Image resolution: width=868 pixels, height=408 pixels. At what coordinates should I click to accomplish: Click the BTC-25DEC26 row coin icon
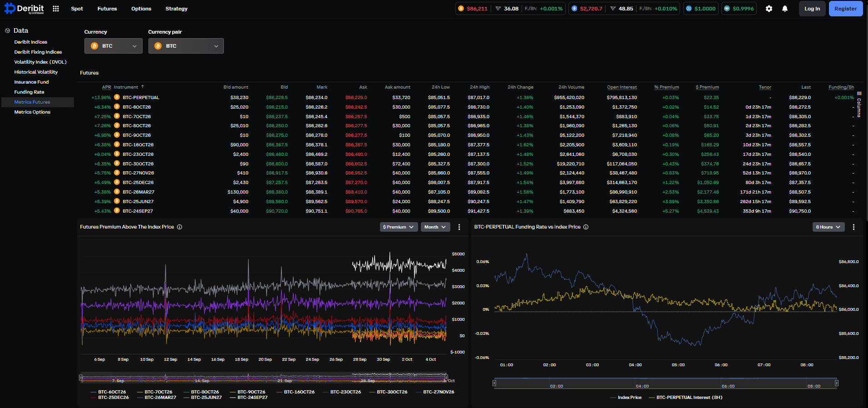117,182
